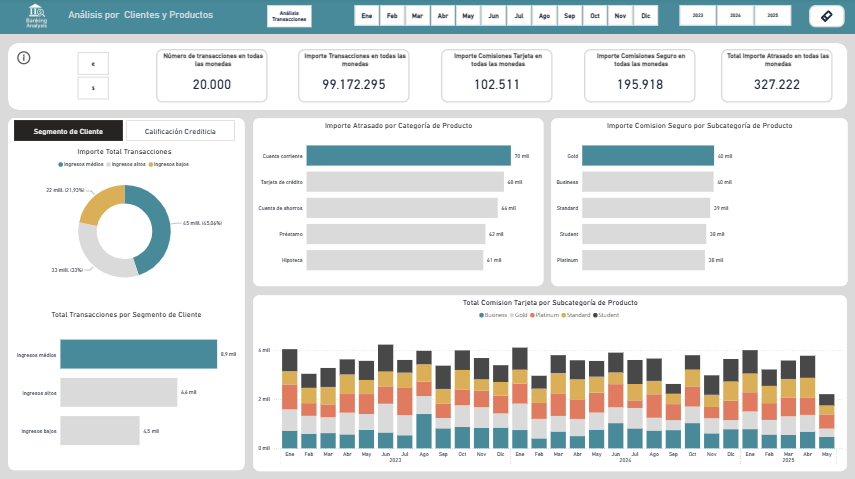Click Gold legend in card commission chart
The height and width of the screenshot is (479, 855).
(518, 315)
